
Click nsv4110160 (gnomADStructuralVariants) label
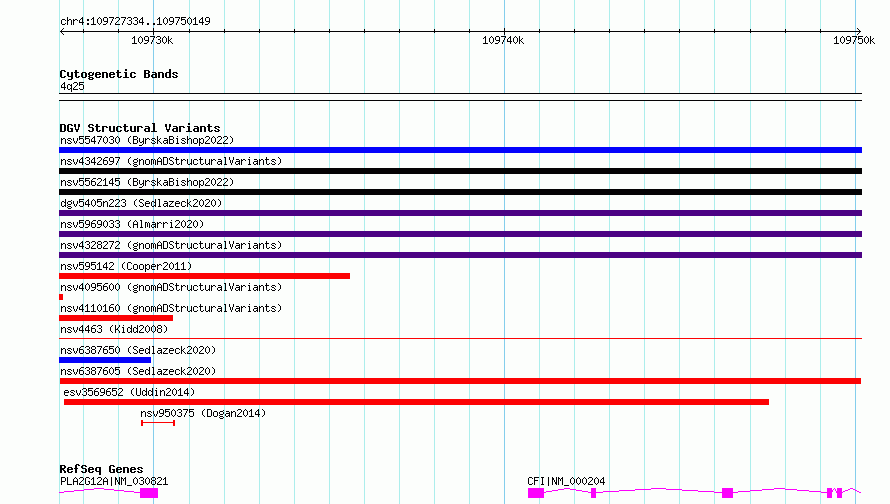pyautogui.click(x=171, y=308)
